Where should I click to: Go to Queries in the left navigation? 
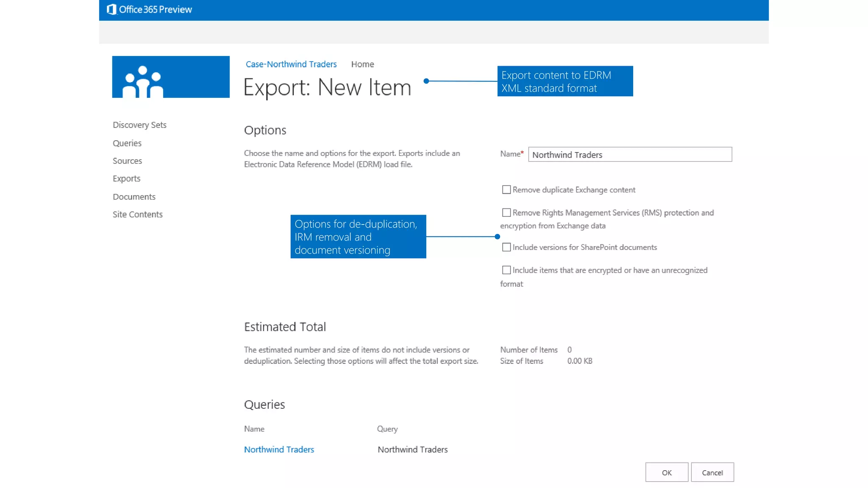tap(127, 143)
